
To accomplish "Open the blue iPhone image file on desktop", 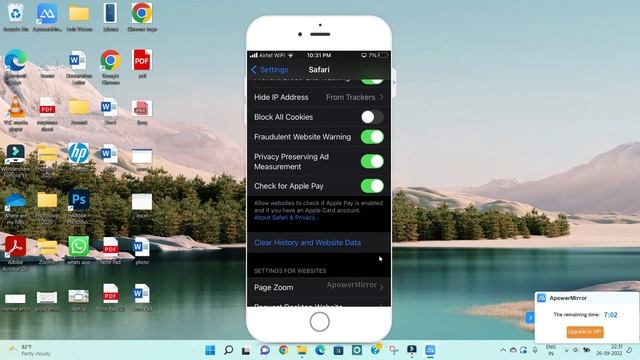I will pos(111,16).
